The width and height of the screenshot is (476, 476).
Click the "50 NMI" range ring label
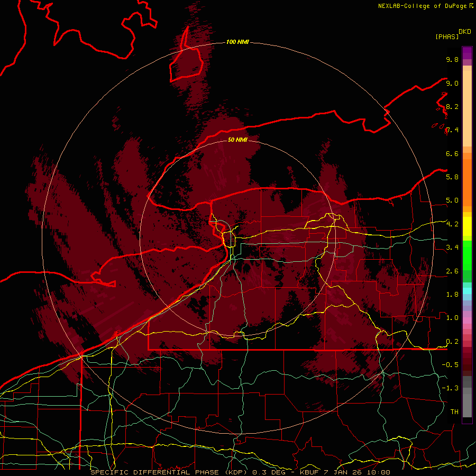[237, 140]
